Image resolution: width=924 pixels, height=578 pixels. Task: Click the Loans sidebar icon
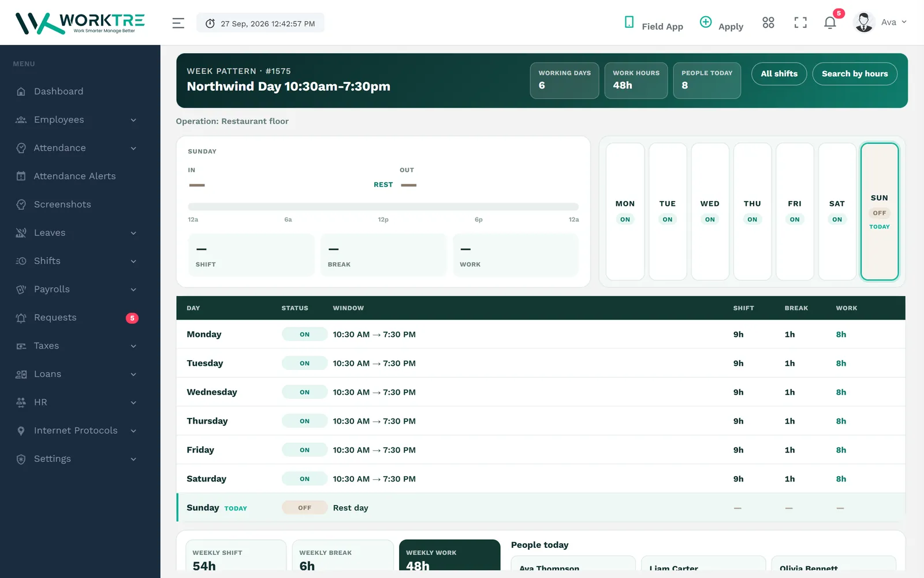click(21, 374)
